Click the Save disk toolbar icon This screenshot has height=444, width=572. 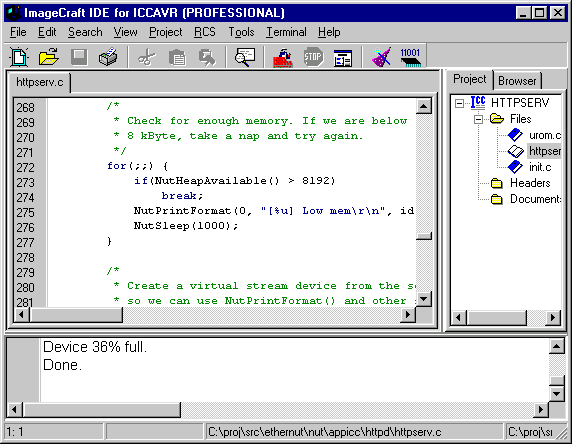coord(79,57)
